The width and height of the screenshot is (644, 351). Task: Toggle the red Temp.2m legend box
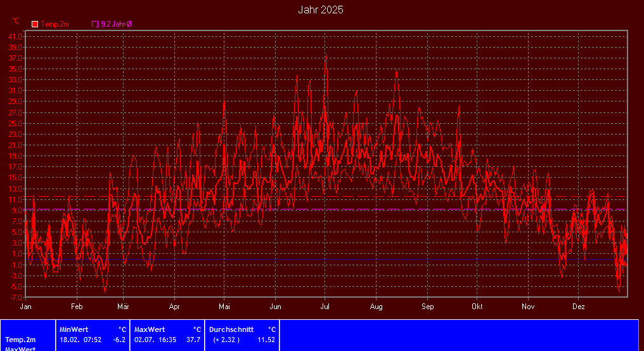[x=35, y=24]
